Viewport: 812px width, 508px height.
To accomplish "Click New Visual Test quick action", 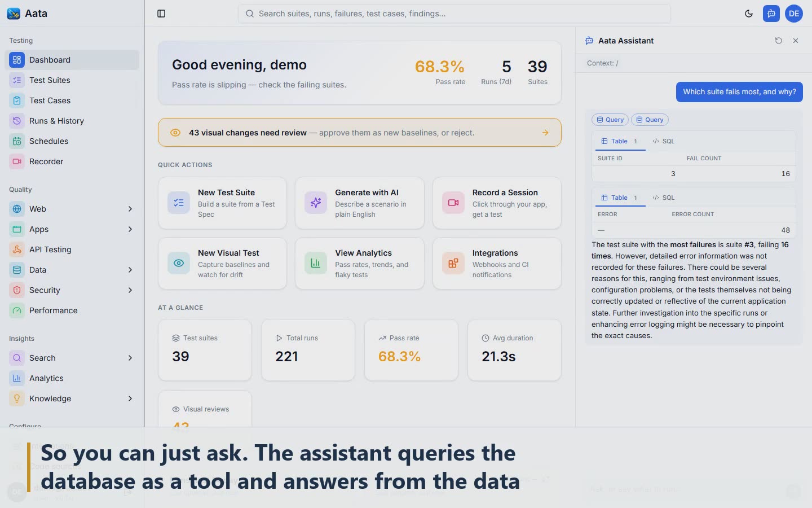I will [222, 264].
